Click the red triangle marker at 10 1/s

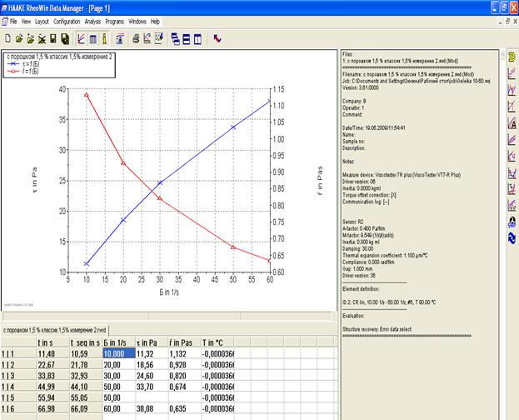tap(87, 95)
